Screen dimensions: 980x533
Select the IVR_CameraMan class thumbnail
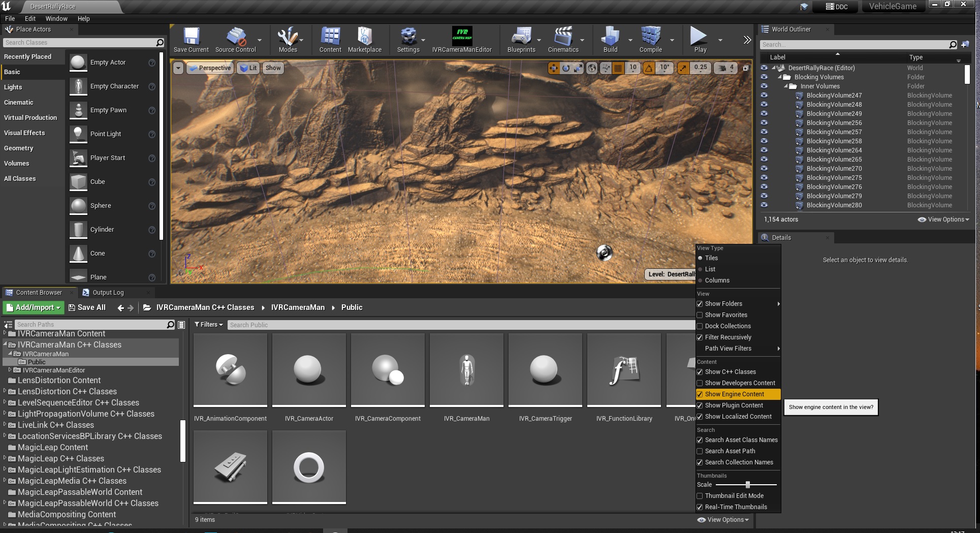pyautogui.click(x=466, y=370)
